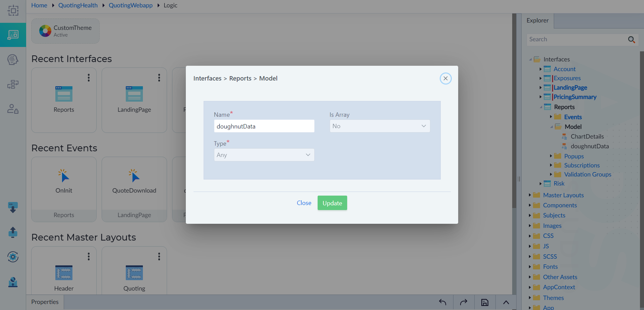Image resolution: width=644 pixels, height=310 pixels.
Task: Open the Properties tab at bottom
Action: point(45,302)
